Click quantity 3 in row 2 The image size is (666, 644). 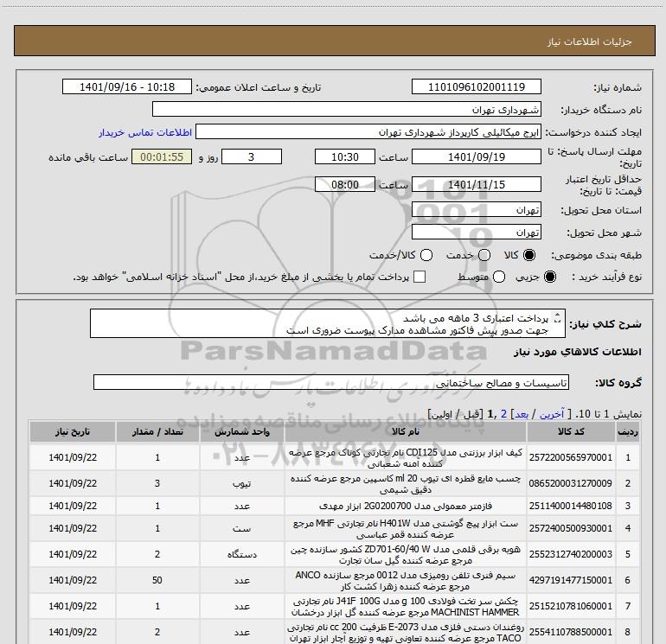157,483
